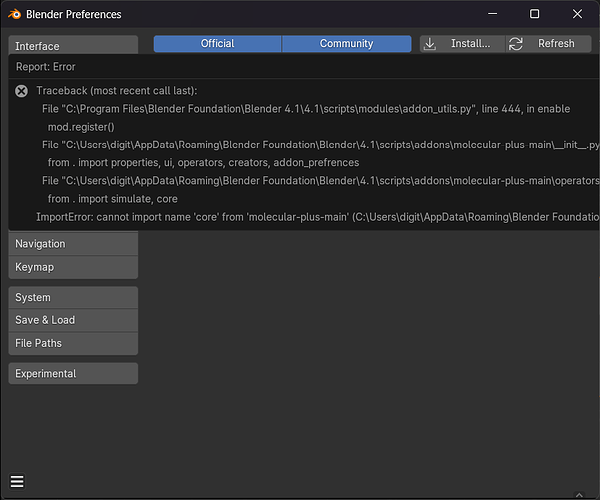Maximize the Blender Preferences window
Screen dimensions: 600x500
click(x=535, y=14)
